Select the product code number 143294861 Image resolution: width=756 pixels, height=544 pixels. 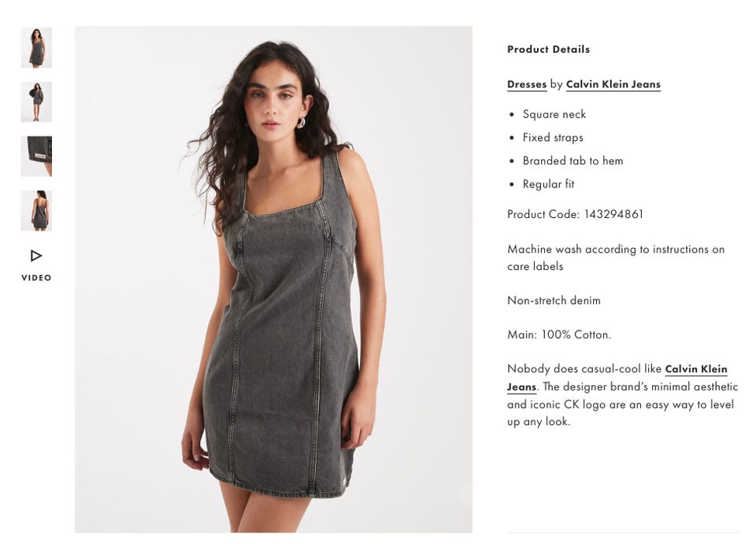point(613,214)
